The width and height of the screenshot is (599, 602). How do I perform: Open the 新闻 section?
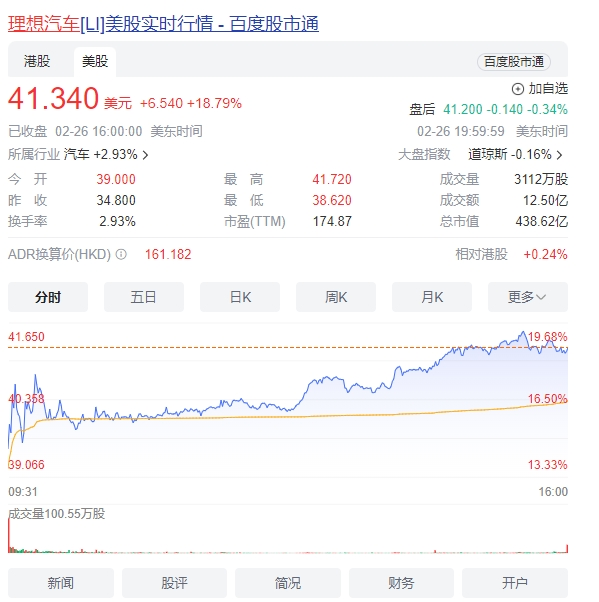point(61,583)
